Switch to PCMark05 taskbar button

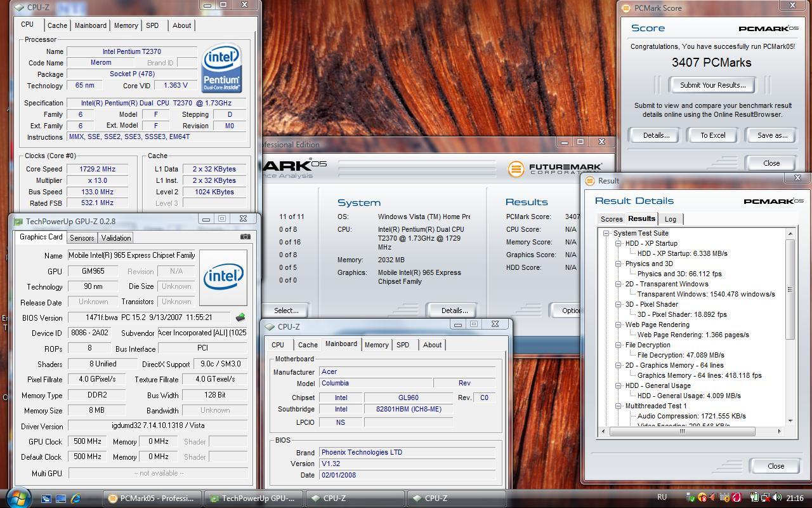pyautogui.click(x=152, y=498)
